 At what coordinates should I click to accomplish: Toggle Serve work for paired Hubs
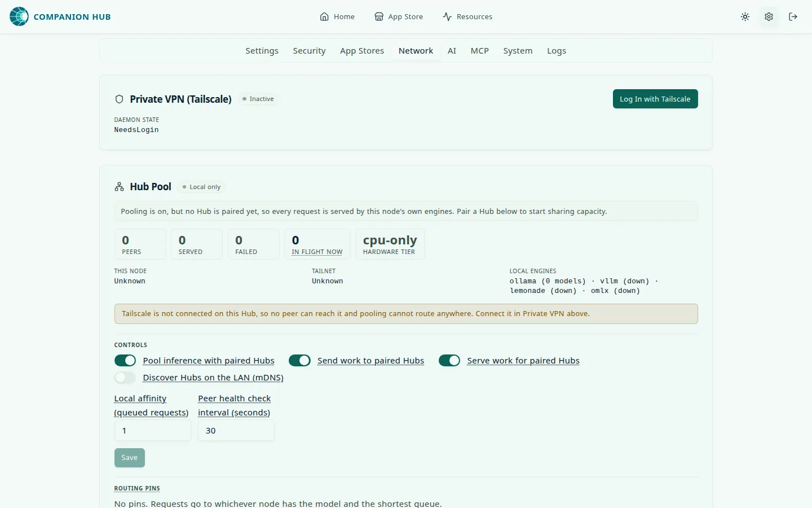pos(449,360)
